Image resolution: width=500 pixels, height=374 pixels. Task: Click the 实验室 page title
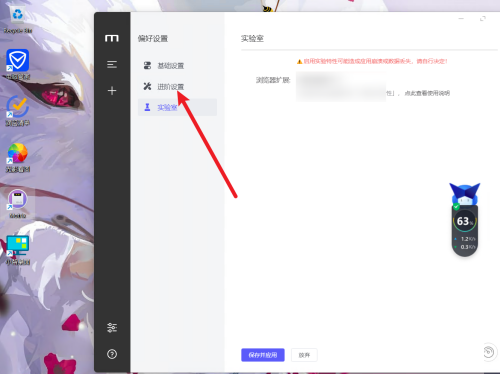pyautogui.click(x=252, y=39)
